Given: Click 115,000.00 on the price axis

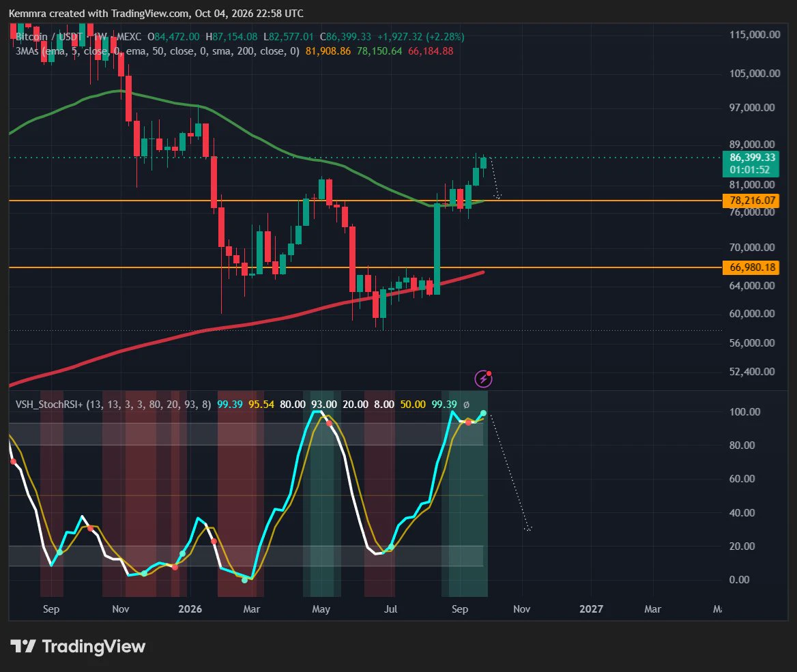Looking at the screenshot, I should pyautogui.click(x=754, y=35).
